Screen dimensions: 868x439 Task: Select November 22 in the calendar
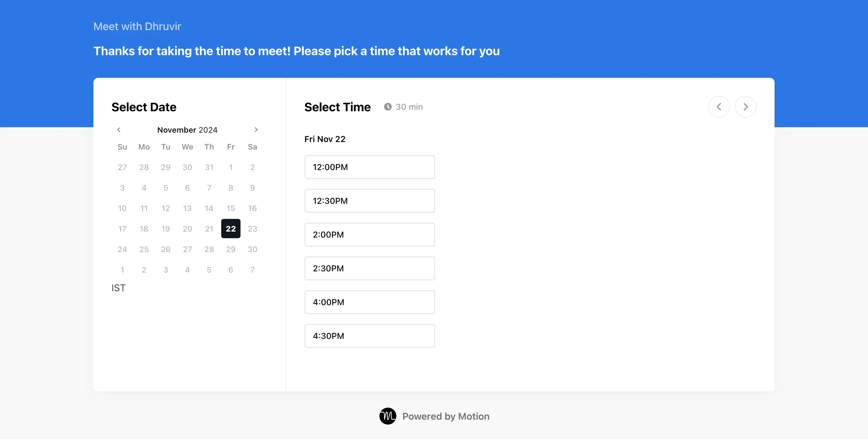click(x=231, y=229)
